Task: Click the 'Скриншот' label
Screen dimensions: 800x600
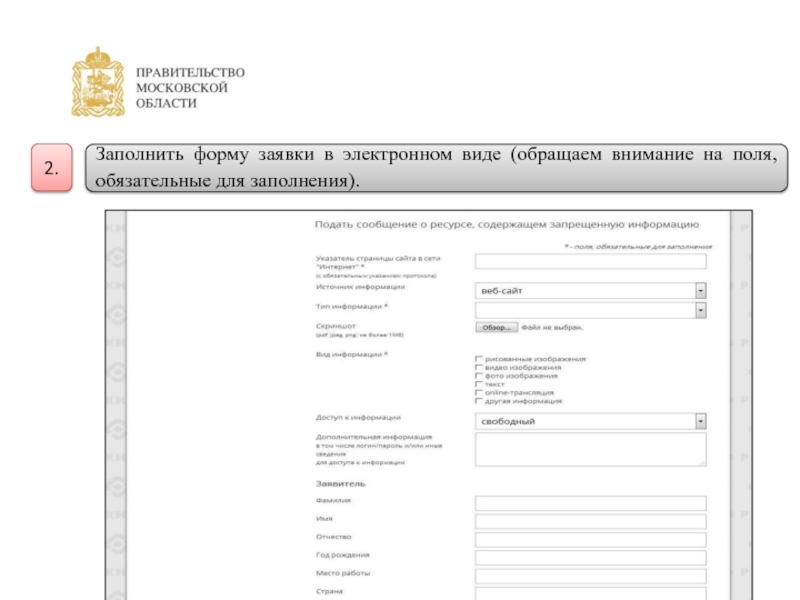Action: point(336,326)
